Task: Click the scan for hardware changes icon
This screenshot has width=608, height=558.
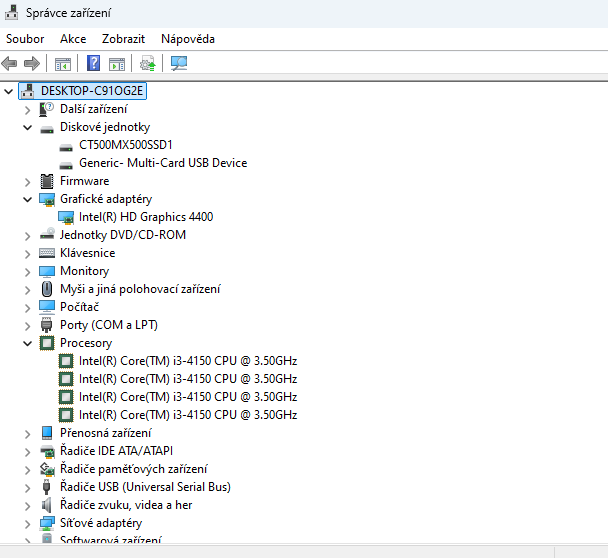Action: 179,63
